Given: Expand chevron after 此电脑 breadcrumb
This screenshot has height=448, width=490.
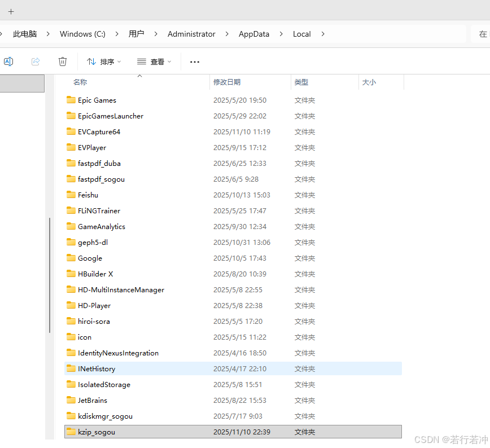Looking at the screenshot, I should pyautogui.click(x=48, y=34).
